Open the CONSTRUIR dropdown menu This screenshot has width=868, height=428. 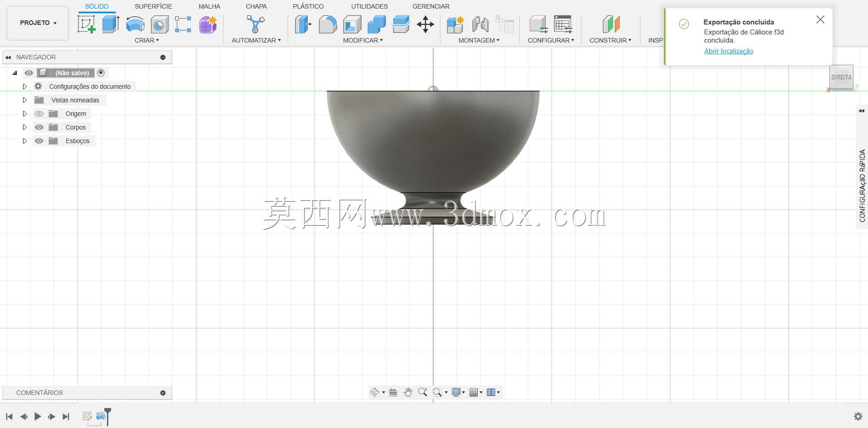click(611, 40)
